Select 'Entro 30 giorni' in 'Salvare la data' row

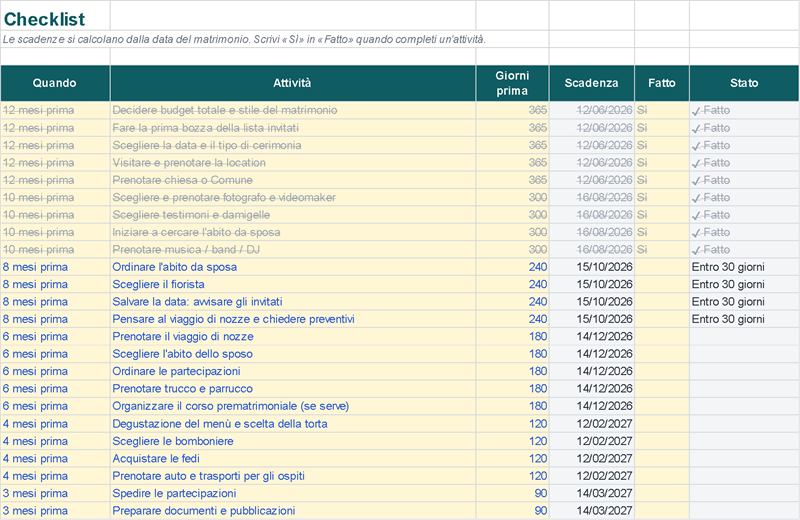744,301
